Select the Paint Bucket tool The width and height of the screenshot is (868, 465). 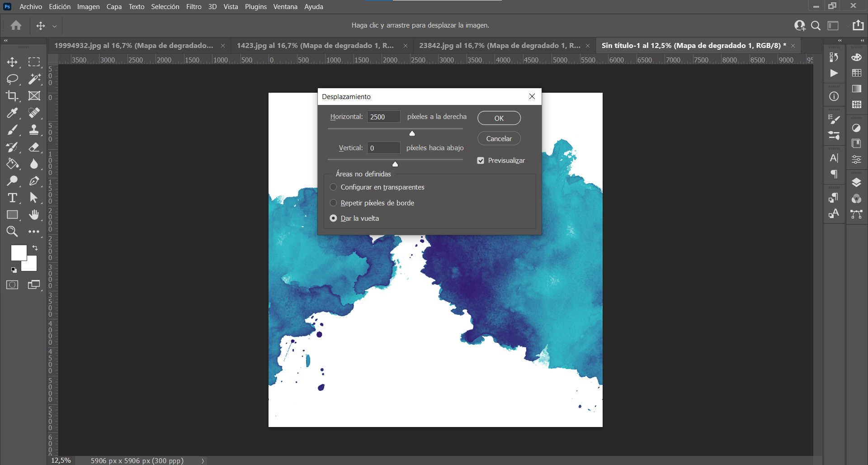click(x=12, y=164)
